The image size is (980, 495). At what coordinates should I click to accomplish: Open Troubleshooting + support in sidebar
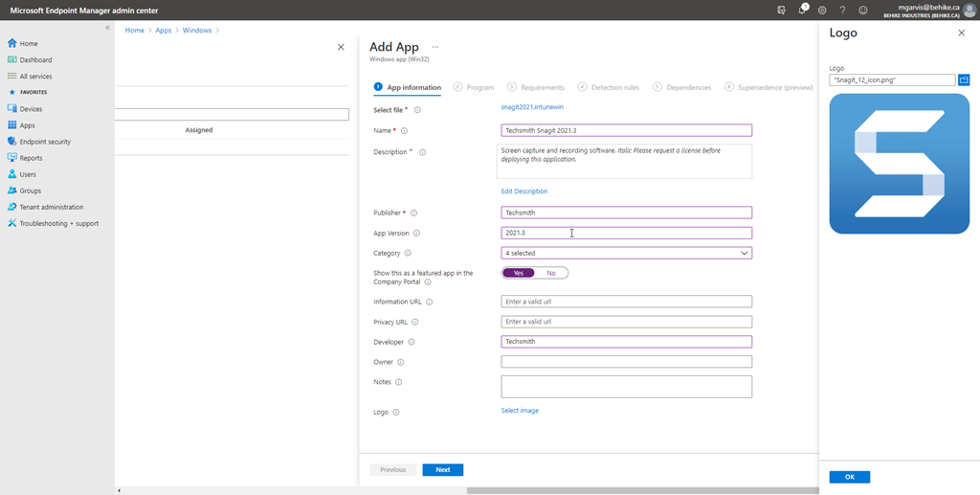coord(58,223)
